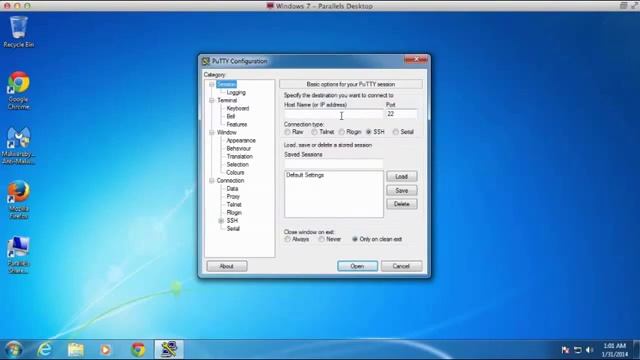
Task: Click the Save session button
Action: click(x=402, y=191)
